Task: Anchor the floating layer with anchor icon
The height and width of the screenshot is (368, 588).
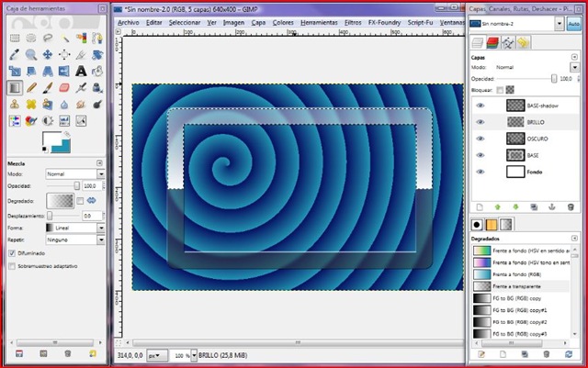Action: [x=552, y=206]
